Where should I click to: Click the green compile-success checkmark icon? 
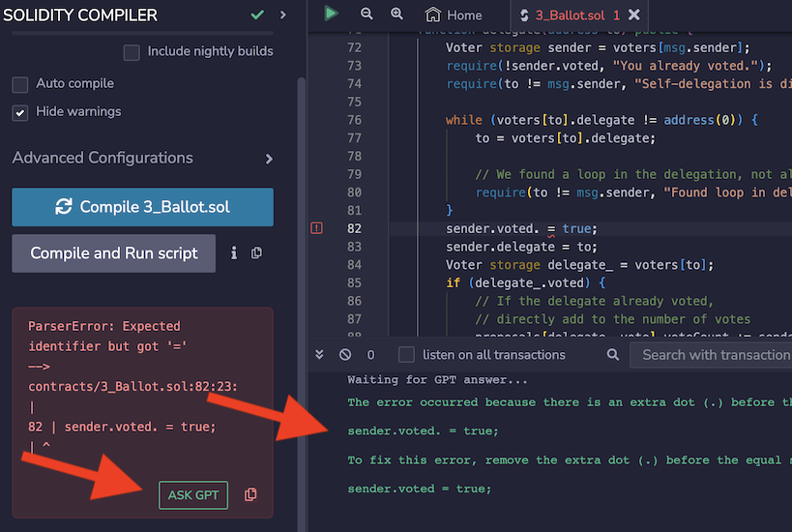(257, 15)
